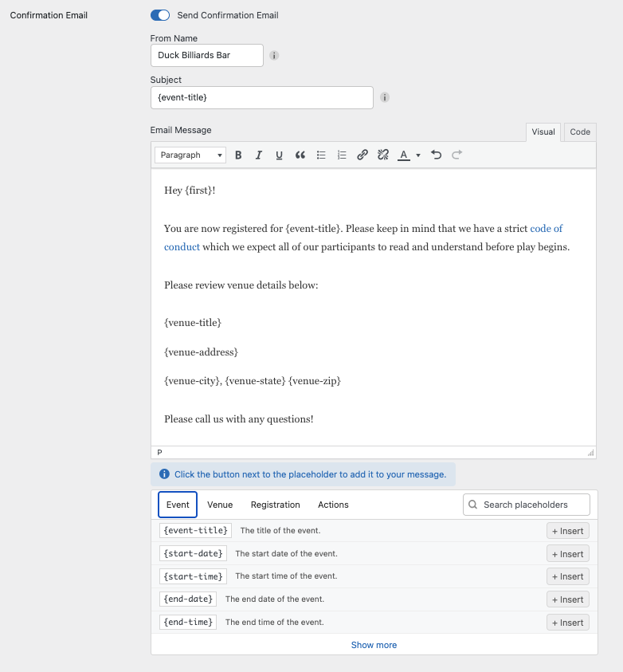Open the Paragraph format dropdown
623x672 pixels.
(x=190, y=155)
